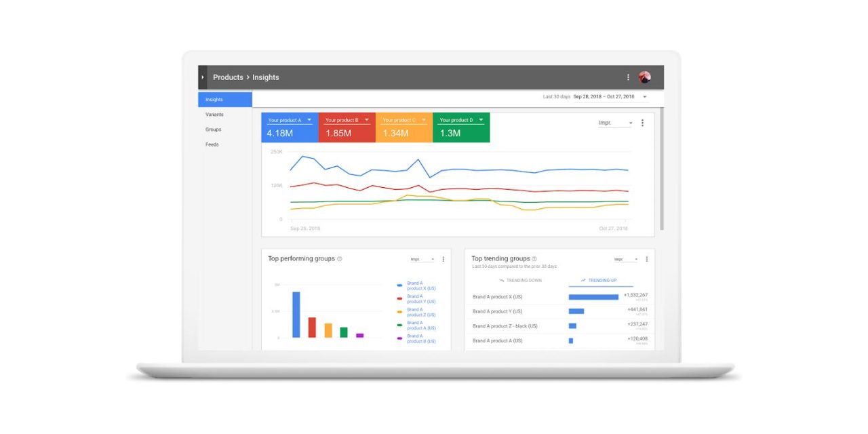
Task: Open Top performing groups options menu
Action: (443, 259)
